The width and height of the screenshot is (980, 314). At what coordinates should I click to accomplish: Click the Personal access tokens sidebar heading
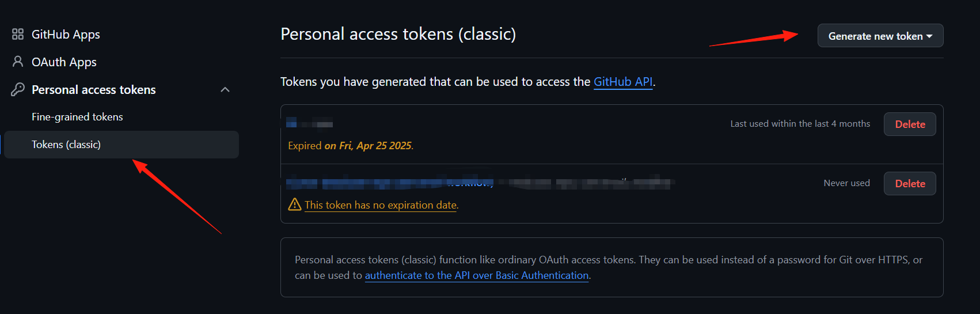(94, 90)
